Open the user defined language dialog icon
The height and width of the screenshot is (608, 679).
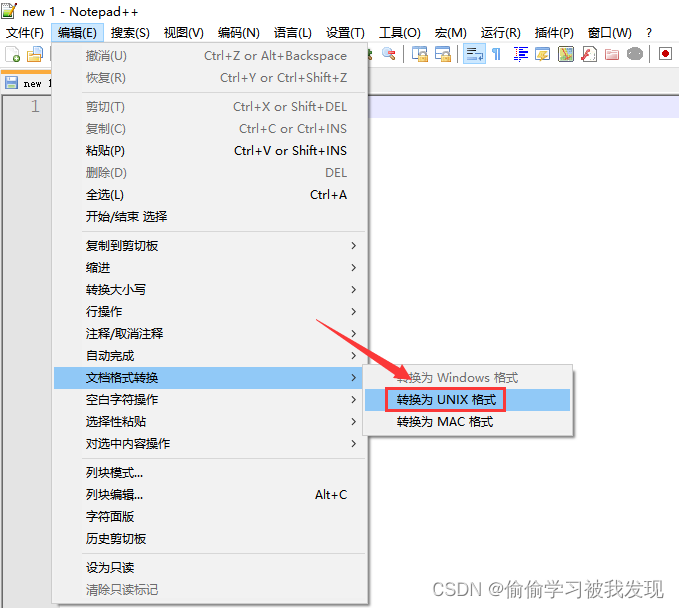pos(543,54)
